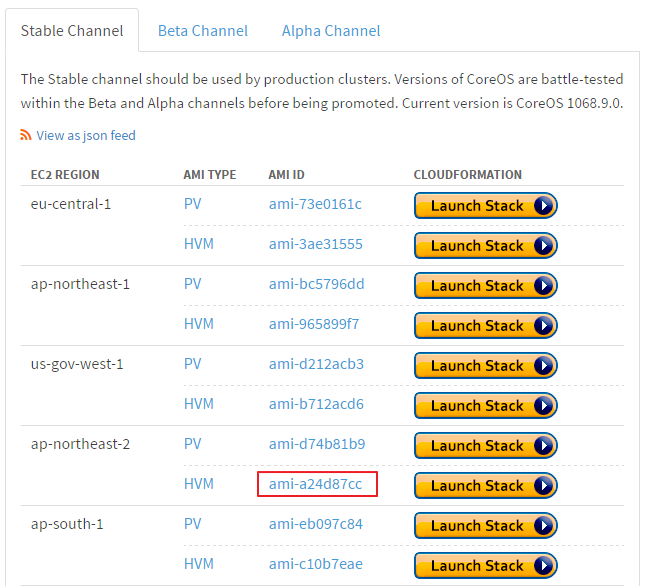Open AMI link ami-3ae31555
The height and width of the screenshot is (586, 645).
(316, 244)
